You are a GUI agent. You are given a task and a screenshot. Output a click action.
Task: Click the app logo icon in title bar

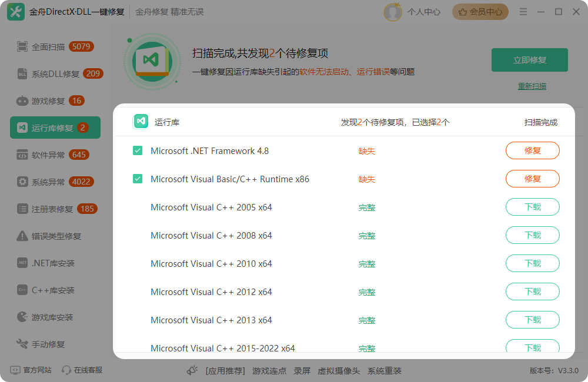pyautogui.click(x=16, y=12)
